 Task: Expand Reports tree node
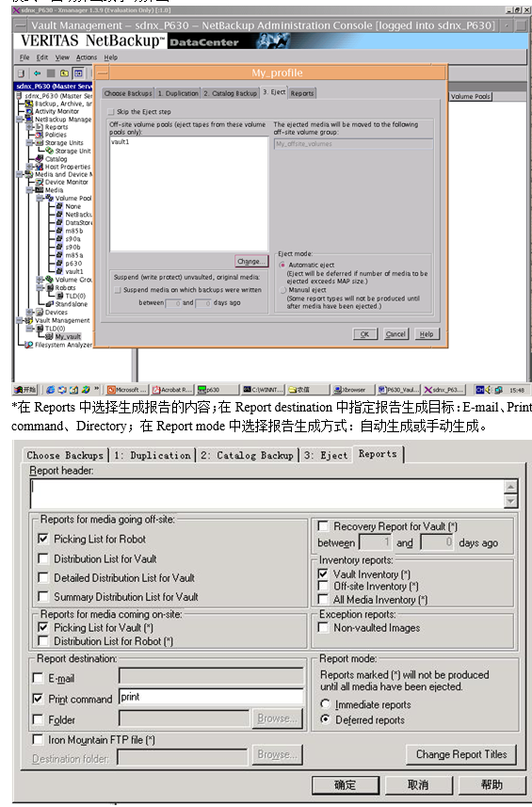(x=29, y=126)
